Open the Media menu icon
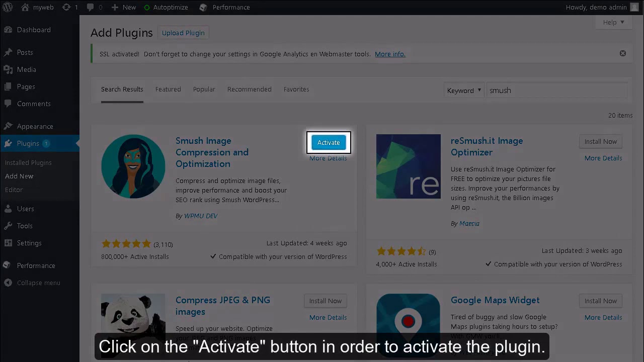644x362 pixels. pos(8,69)
